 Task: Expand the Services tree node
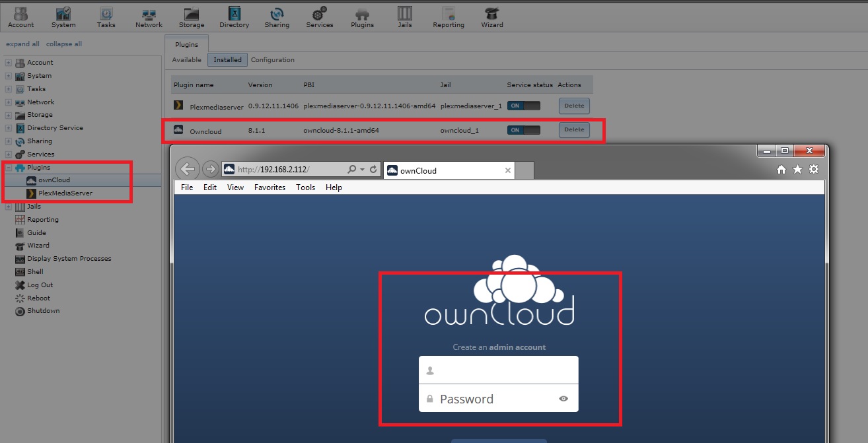[x=9, y=154]
